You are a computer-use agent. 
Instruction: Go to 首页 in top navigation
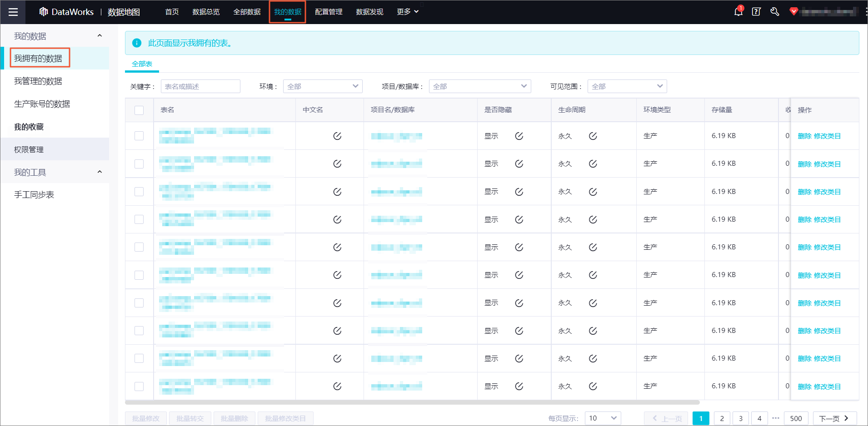(172, 12)
